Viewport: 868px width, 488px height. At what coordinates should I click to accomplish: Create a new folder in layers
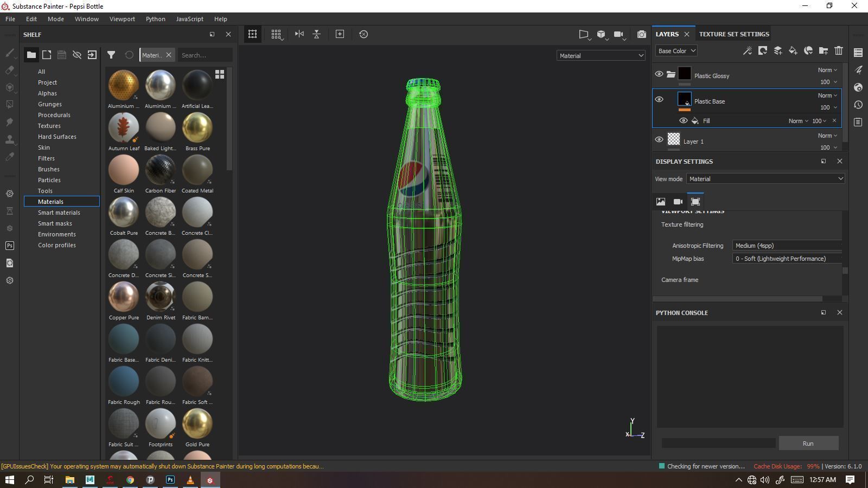coord(824,50)
